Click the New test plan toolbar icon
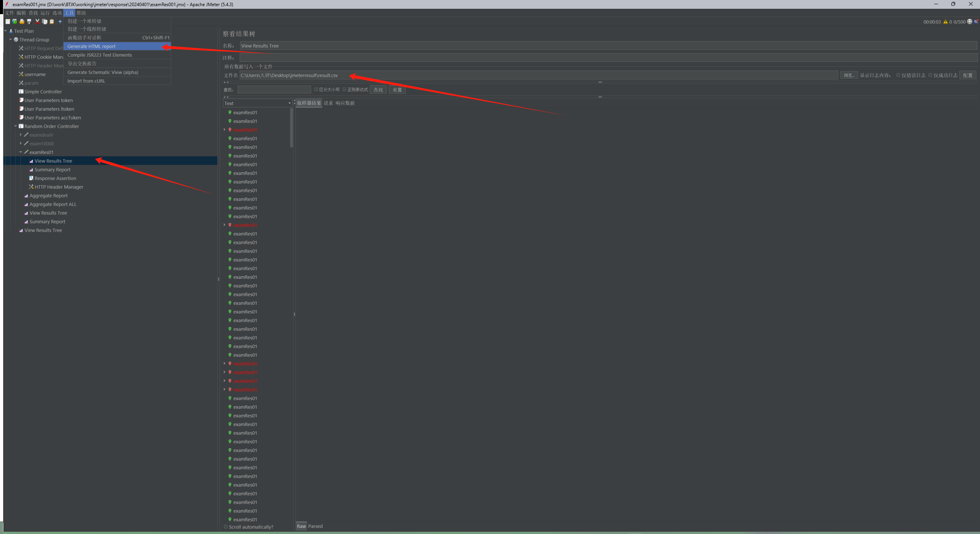 (x=8, y=22)
